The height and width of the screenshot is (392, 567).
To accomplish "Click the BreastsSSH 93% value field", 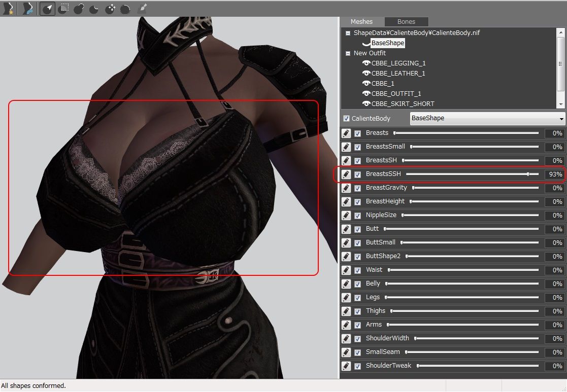I will coord(555,174).
